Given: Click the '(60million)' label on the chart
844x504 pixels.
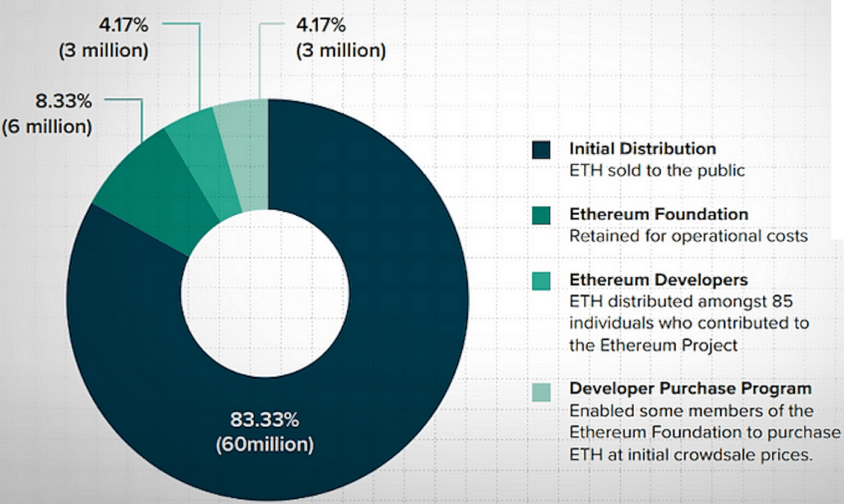Looking at the screenshot, I should tap(265, 445).
